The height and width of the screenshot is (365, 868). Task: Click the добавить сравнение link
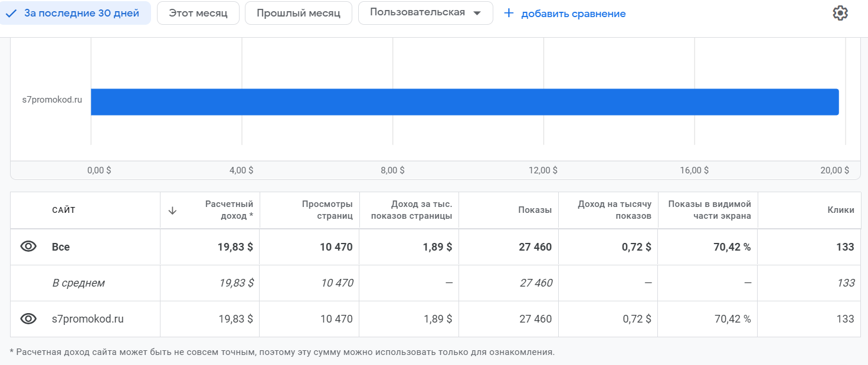pos(573,14)
